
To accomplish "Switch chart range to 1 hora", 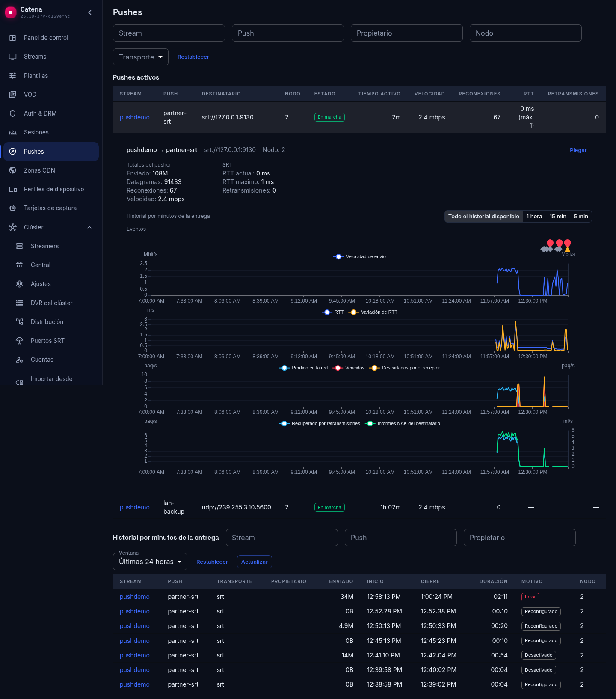I will (534, 217).
